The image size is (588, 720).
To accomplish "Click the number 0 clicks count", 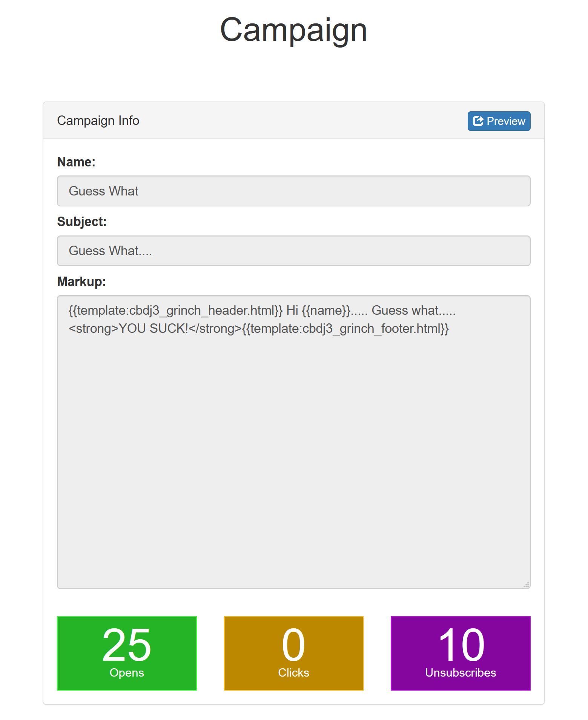I will tap(293, 645).
